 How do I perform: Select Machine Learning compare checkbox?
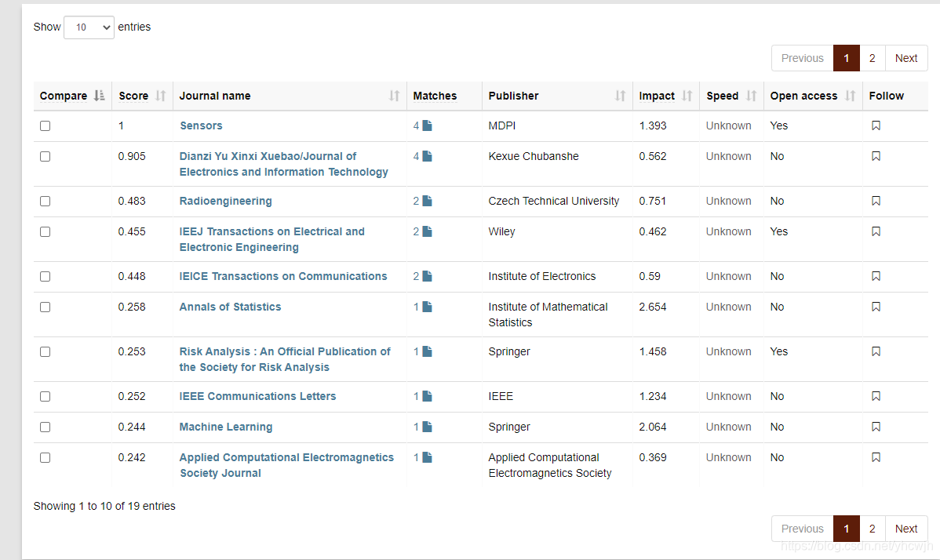click(x=45, y=427)
